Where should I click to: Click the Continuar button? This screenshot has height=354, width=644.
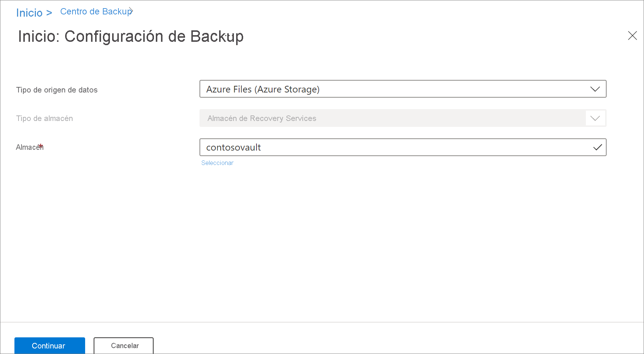click(x=50, y=345)
